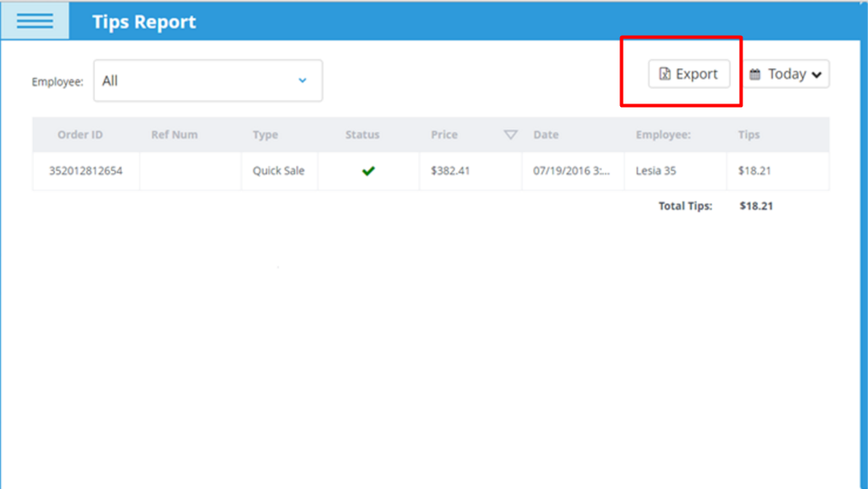The image size is (868, 489).
Task: Click employee name Lesia 35 in the row
Action: coord(655,171)
